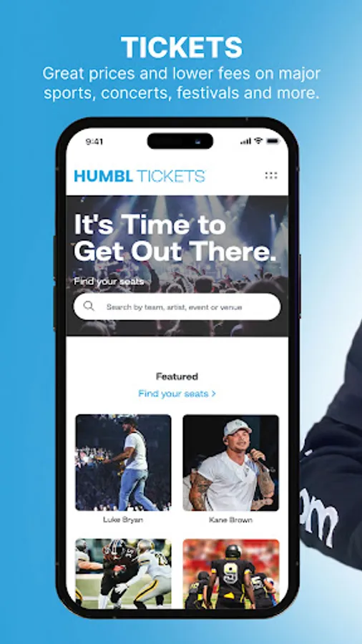
Task: Open the nine-dot grid menu icon
Action: pos(271,175)
